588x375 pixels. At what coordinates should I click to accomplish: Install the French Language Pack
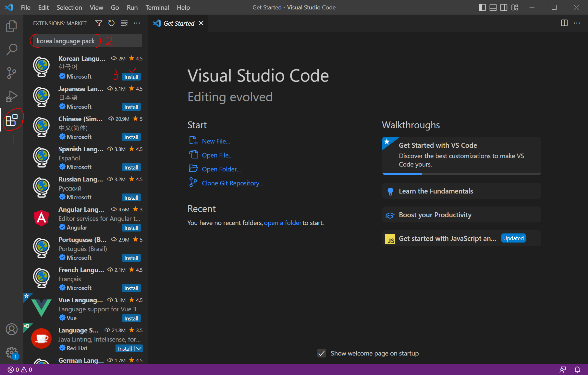(x=131, y=288)
